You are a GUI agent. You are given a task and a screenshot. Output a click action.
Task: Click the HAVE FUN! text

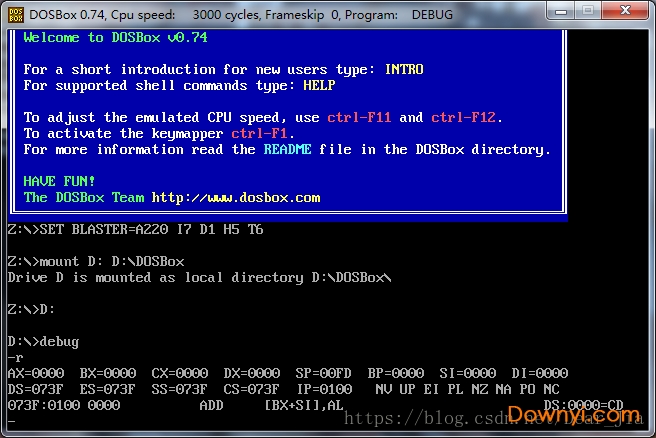(59, 182)
